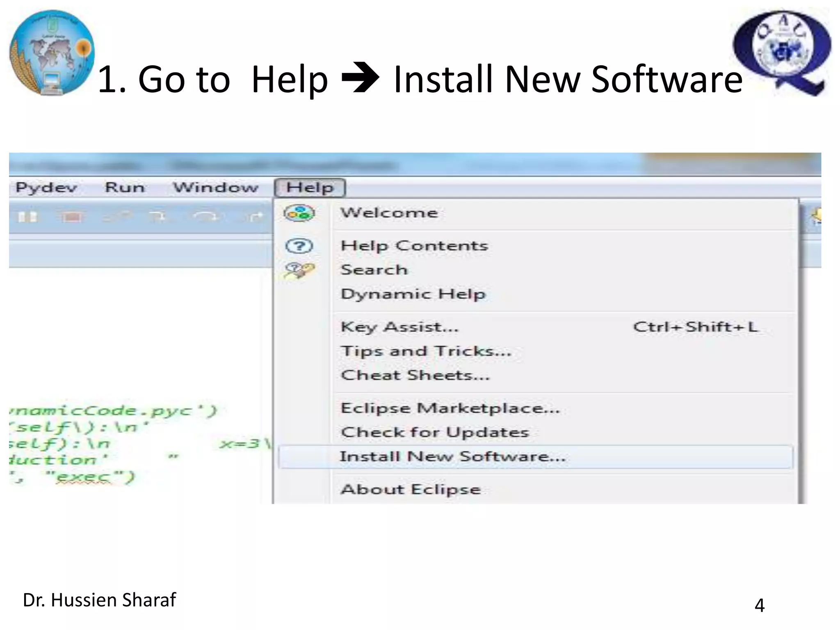
Task: Click the suspend debug toolbar icon
Action: point(27,217)
